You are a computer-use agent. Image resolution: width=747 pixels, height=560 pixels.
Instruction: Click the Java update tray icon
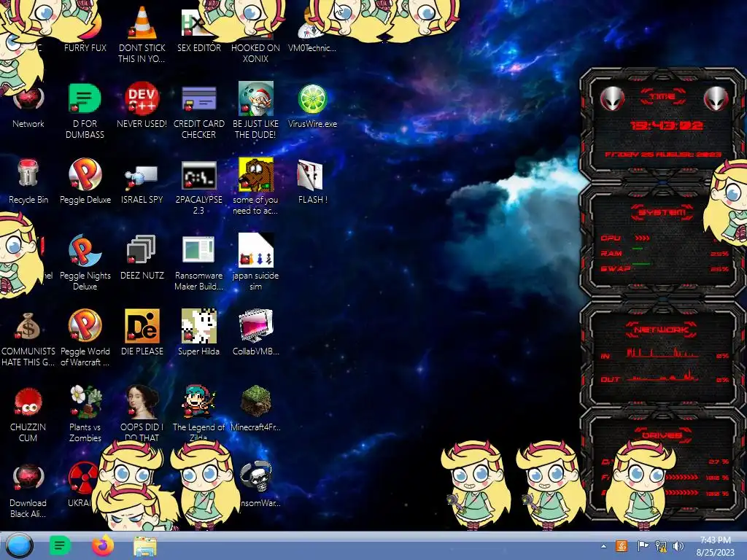point(622,546)
